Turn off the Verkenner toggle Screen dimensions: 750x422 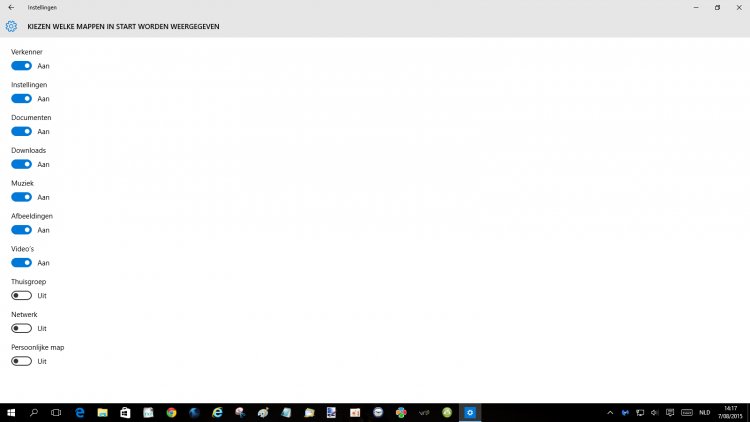22,66
